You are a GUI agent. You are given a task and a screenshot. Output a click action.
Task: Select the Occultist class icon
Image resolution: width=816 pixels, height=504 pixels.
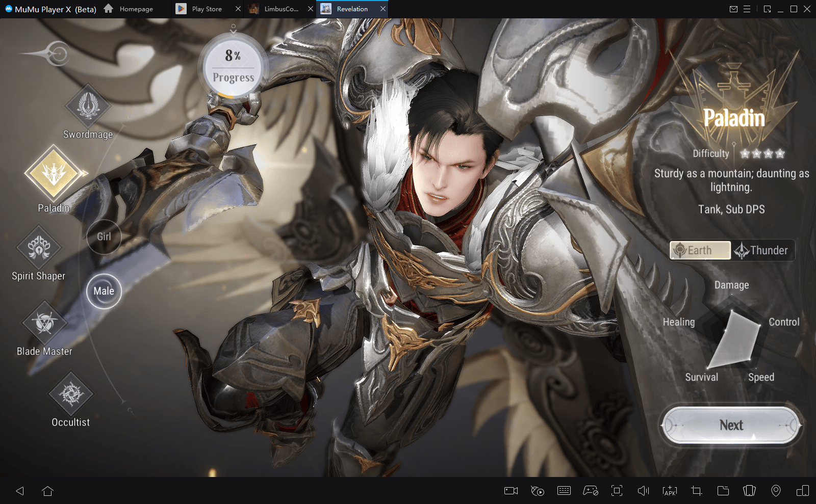(x=71, y=393)
